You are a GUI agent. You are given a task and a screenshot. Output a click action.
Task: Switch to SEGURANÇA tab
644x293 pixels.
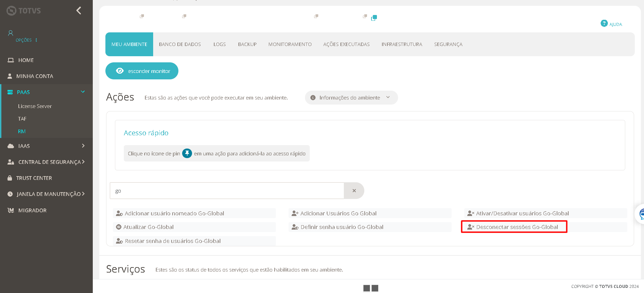[x=448, y=44]
